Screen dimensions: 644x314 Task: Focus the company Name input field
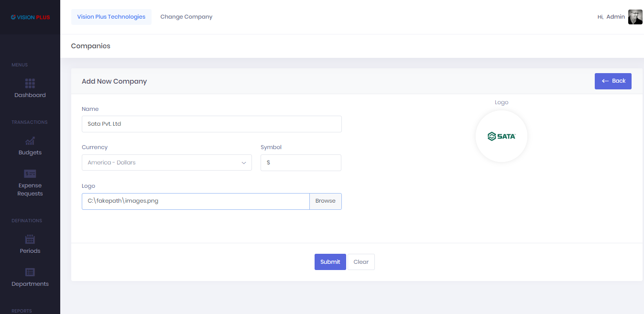pyautogui.click(x=211, y=124)
